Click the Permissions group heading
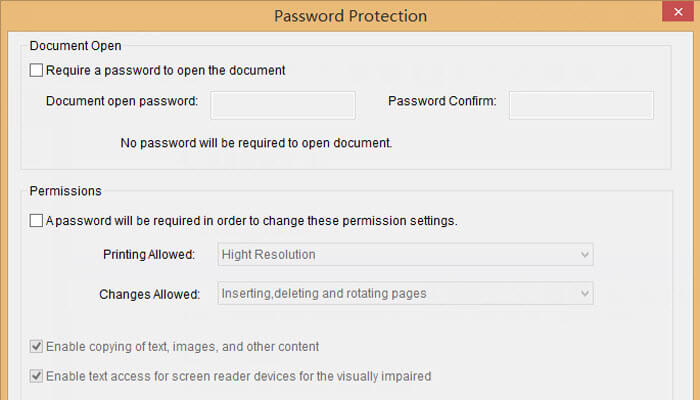The width and height of the screenshot is (700, 400). [66, 190]
